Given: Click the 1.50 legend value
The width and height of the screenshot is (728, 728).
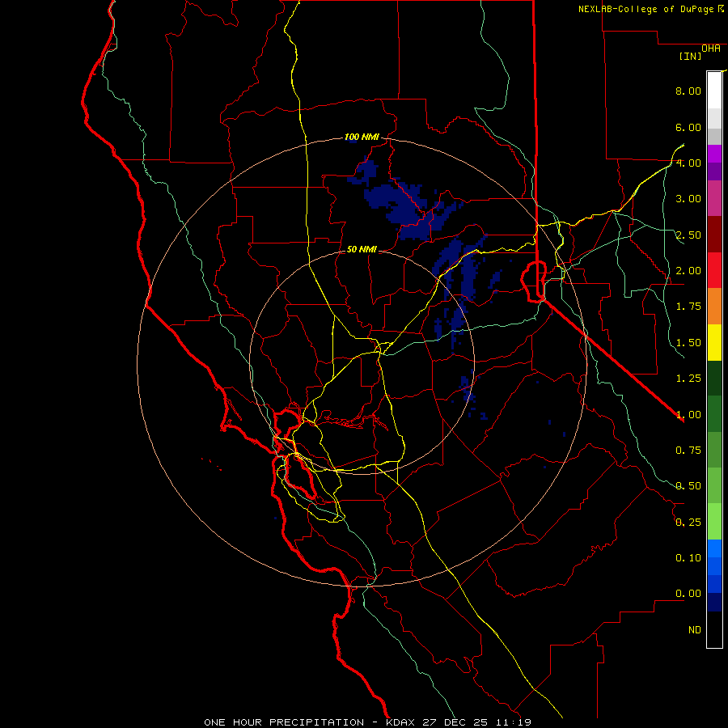Looking at the screenshot, I should pyautogui.click(x=688, y=343).
